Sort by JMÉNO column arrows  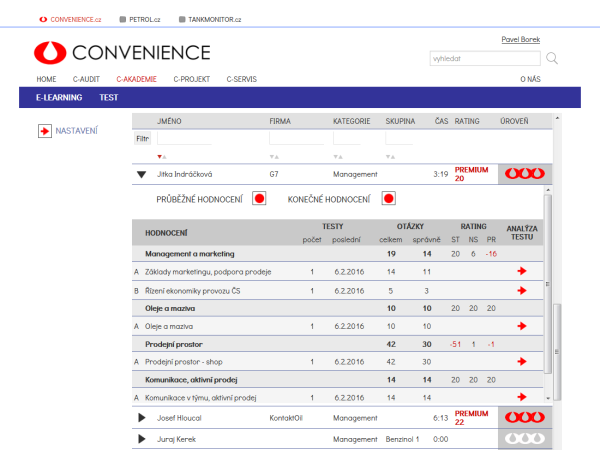click(162, 157)
